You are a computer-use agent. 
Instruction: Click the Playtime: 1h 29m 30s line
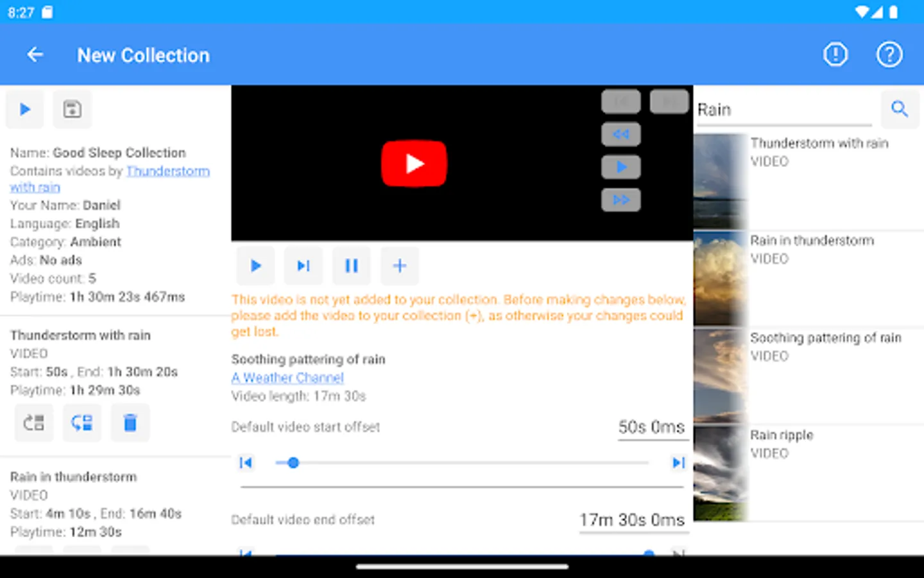[75, 390]
